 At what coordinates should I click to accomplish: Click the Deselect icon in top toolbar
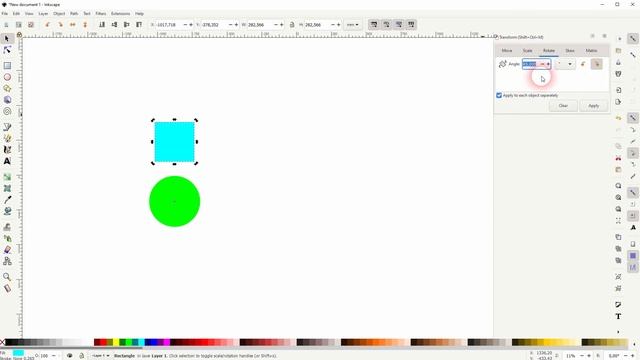[31, 25]
